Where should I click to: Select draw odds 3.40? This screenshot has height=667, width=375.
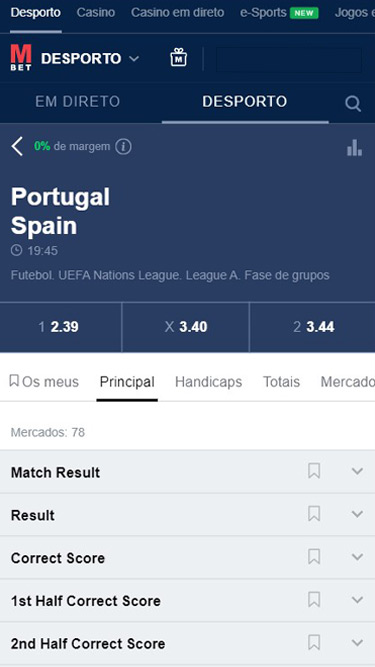click(186, 327)
